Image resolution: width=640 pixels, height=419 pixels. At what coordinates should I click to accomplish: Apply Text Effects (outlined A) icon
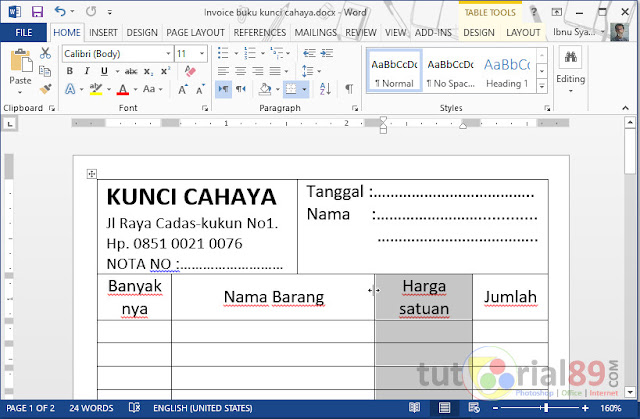(70, 89)
